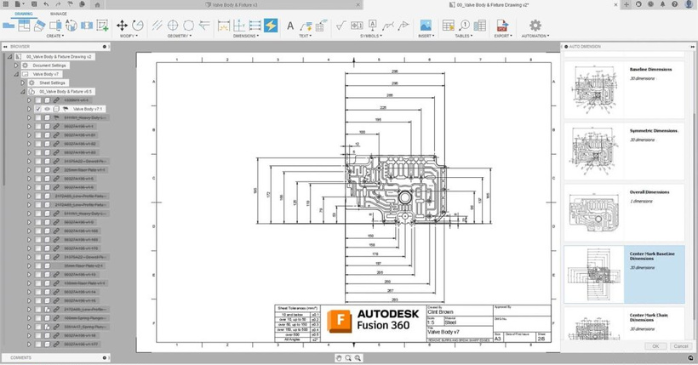Open the EXPORT dropdown
Image resolution: width=698 pixels, height=365 pixels.
tap(504, 36)
